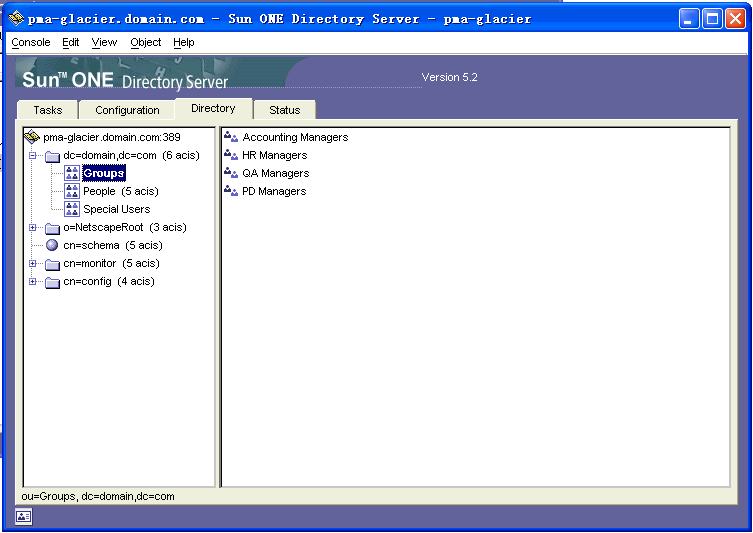Click the PD Managers group icon
The width and height of the screenshot is (753, 533).
(x=231, y=191)
